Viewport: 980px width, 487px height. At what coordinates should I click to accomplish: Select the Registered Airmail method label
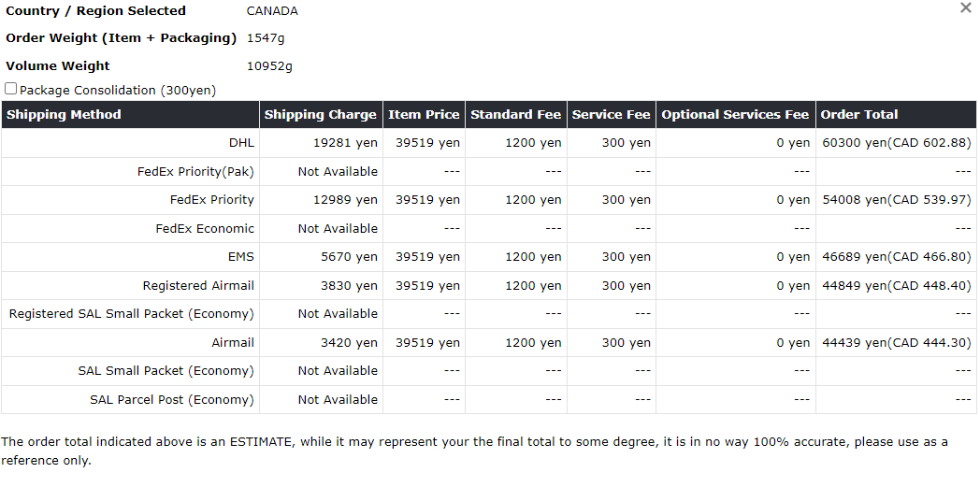198,286
